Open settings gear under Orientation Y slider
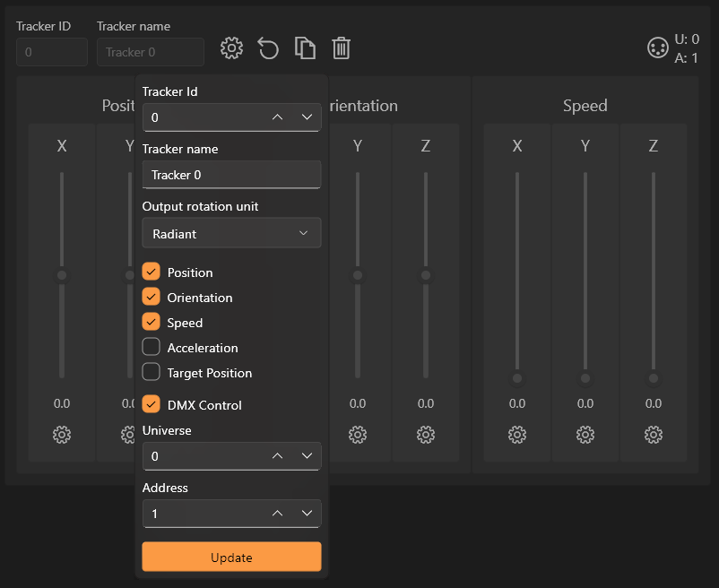Viewport: 719px width, 588px height. click(x=358, y=435)
